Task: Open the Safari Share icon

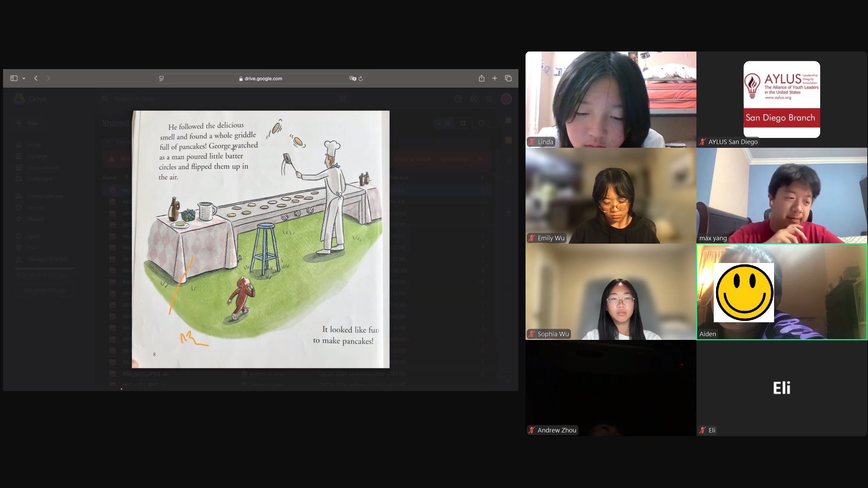Action: 481,78
